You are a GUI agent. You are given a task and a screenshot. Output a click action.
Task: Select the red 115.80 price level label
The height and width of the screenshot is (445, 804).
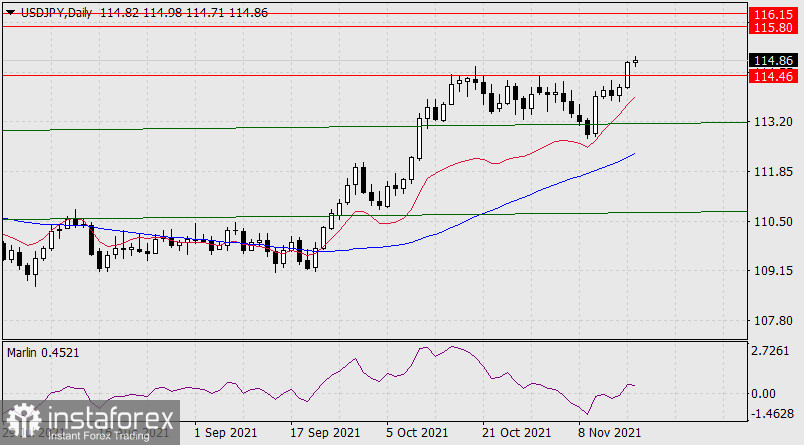tap(772, 30)
